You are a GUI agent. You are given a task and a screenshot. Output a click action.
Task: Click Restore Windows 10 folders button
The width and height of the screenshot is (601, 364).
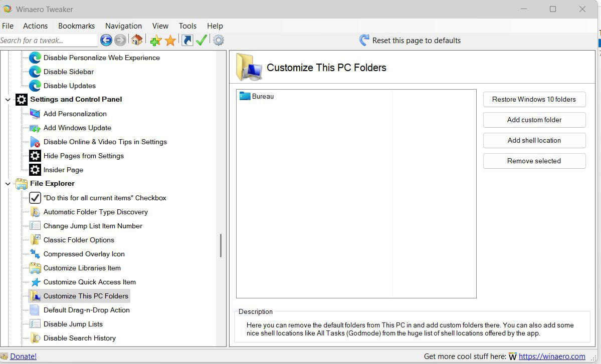click(x=534, y=100)
